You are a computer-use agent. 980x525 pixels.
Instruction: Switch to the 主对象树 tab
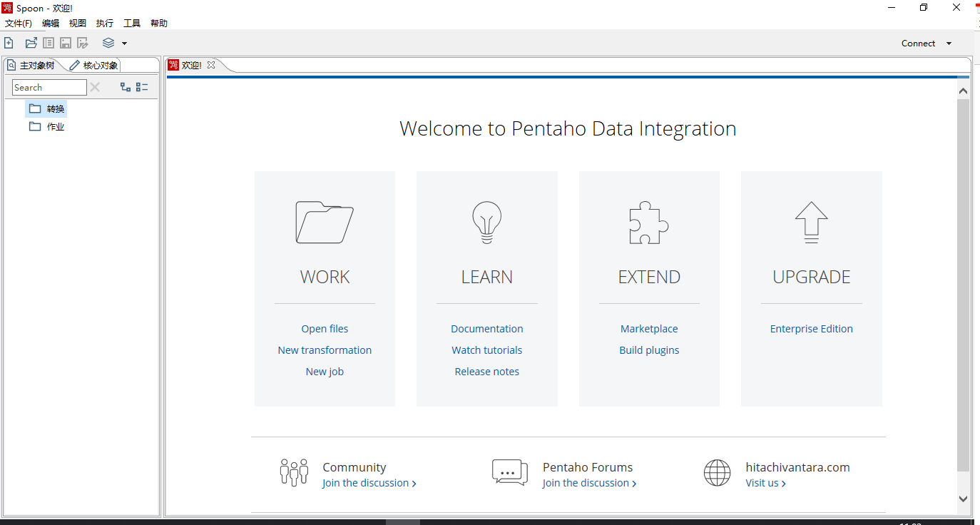click(x=31, y=65)
